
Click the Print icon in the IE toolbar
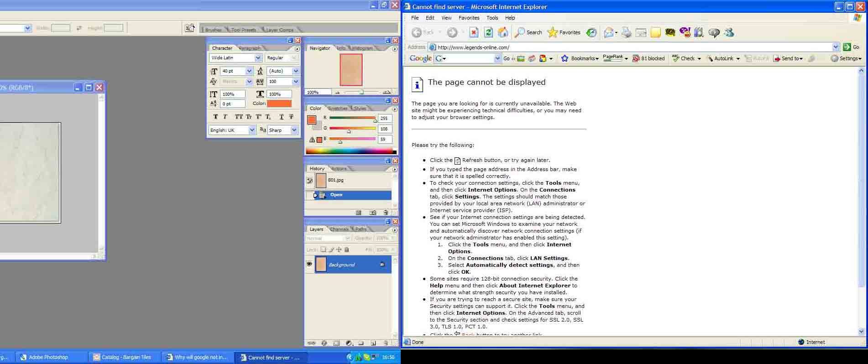(x=627, y=32)
